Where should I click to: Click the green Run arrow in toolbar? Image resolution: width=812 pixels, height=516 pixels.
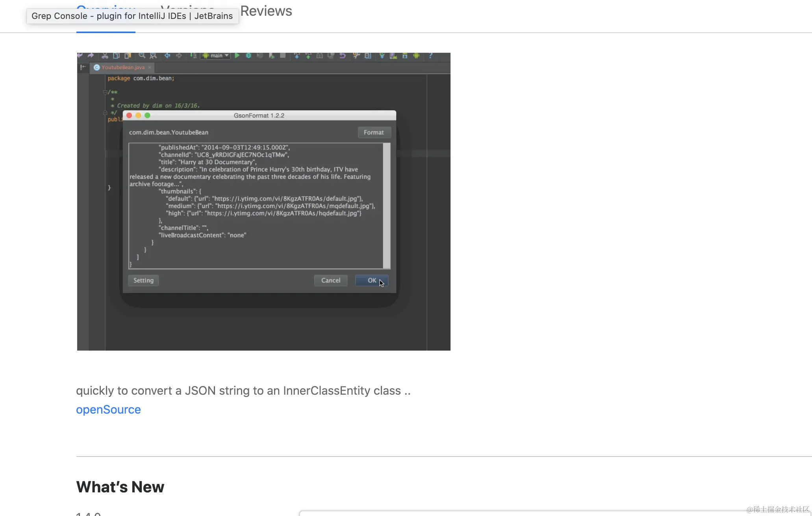[x=237, y=56]
